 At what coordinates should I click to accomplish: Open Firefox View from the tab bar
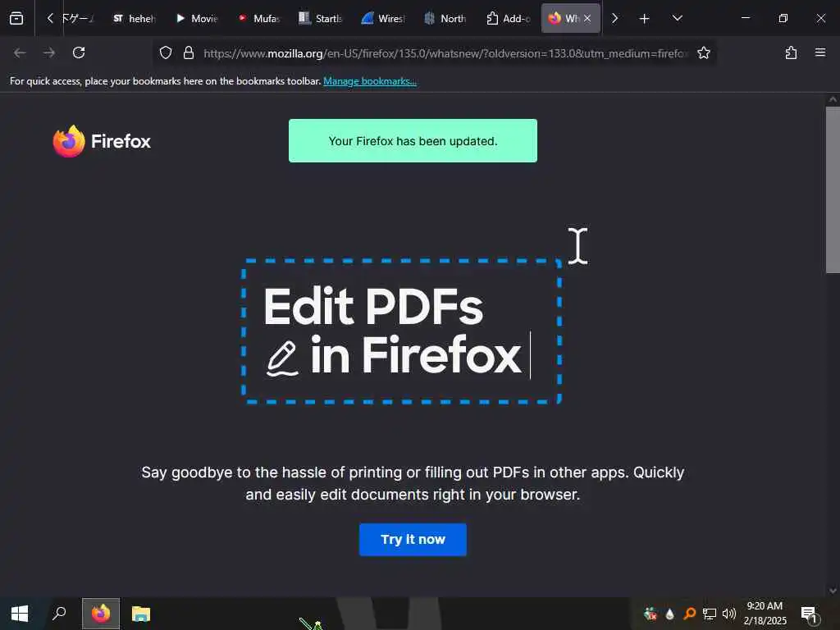click(16, 18)
